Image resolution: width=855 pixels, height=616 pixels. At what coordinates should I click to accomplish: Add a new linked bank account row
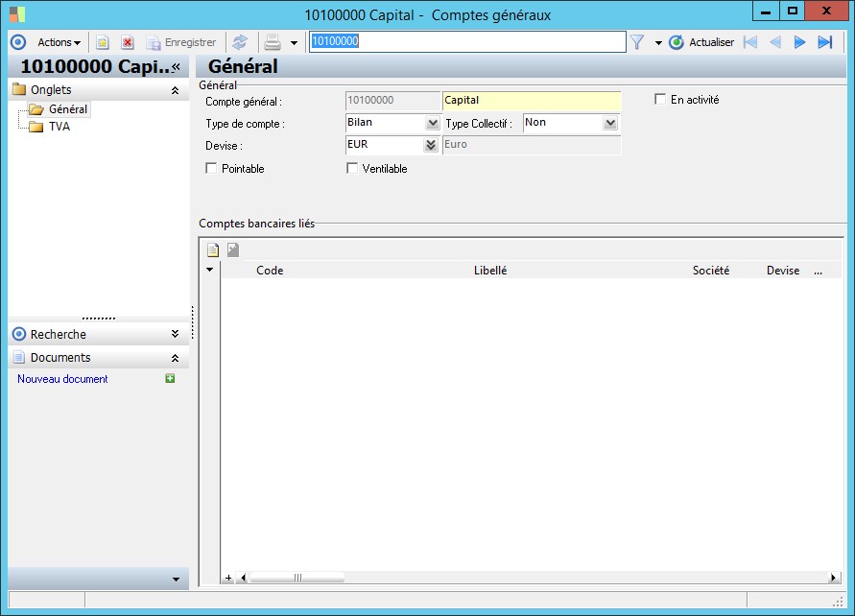coord(213,249)
